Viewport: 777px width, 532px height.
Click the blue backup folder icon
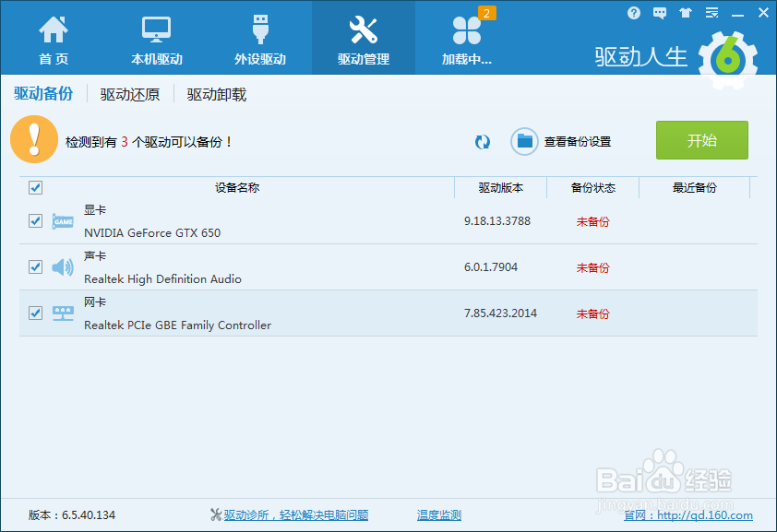point(524,142)
